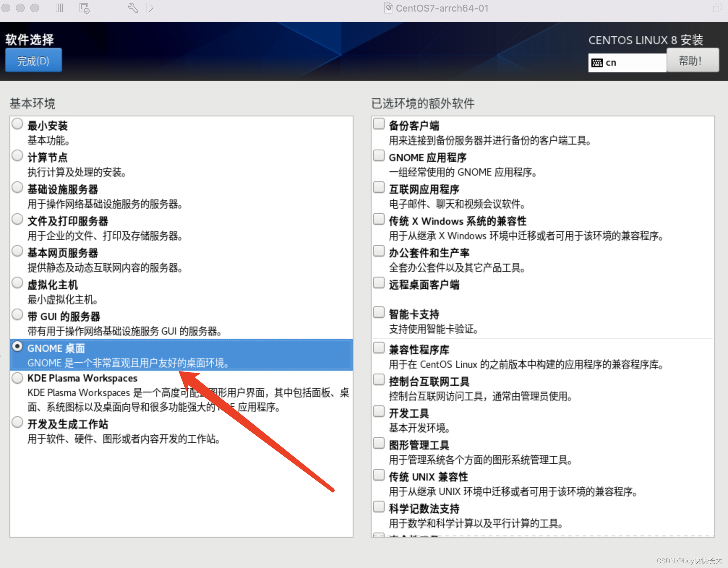Check the 远程桌面客户端 checkbox

[379, 283]
